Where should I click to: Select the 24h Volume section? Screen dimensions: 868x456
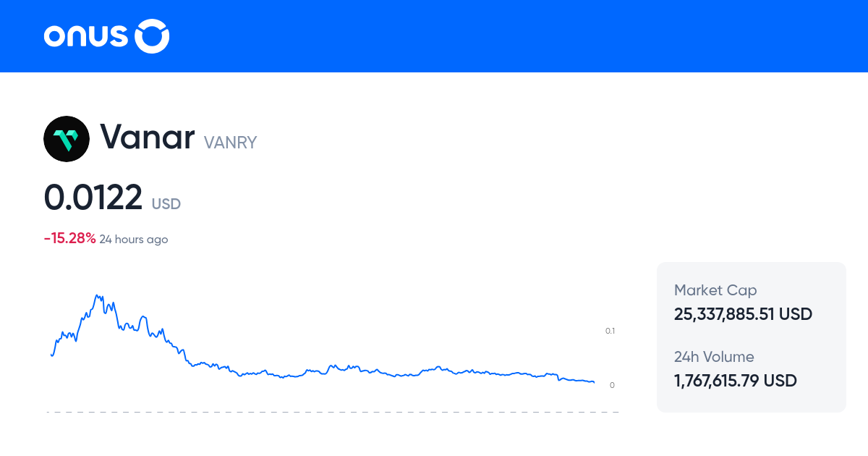[713, 357]
